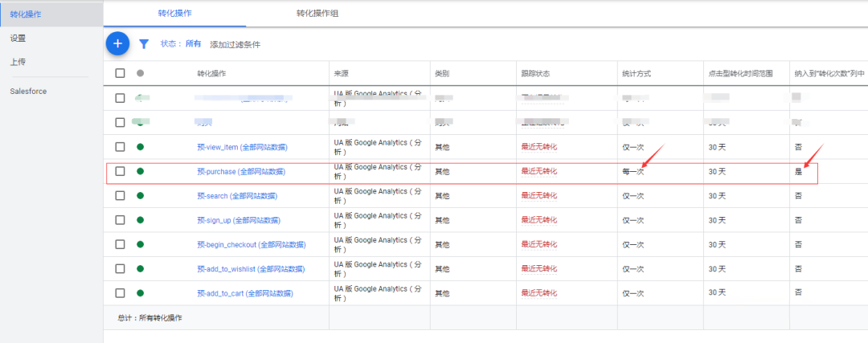Open the filter funnel icon
The width and height of the screenshot is (868, 343).
144,44
